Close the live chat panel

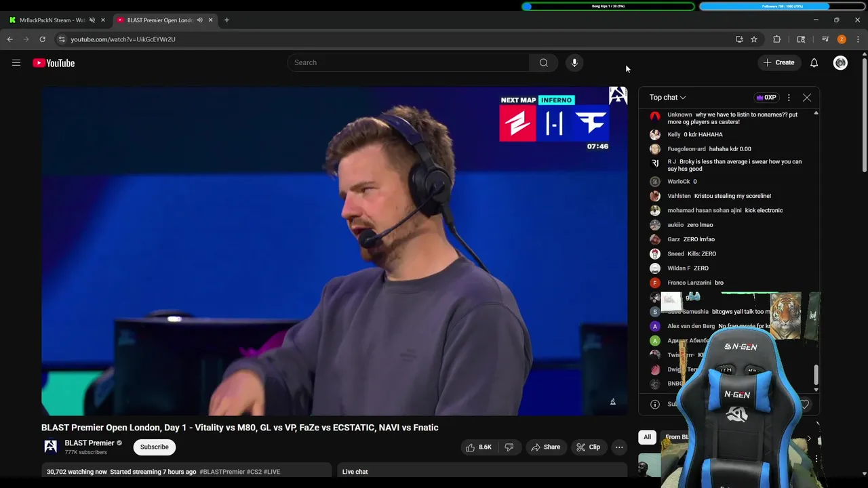(x=807, y=98)
